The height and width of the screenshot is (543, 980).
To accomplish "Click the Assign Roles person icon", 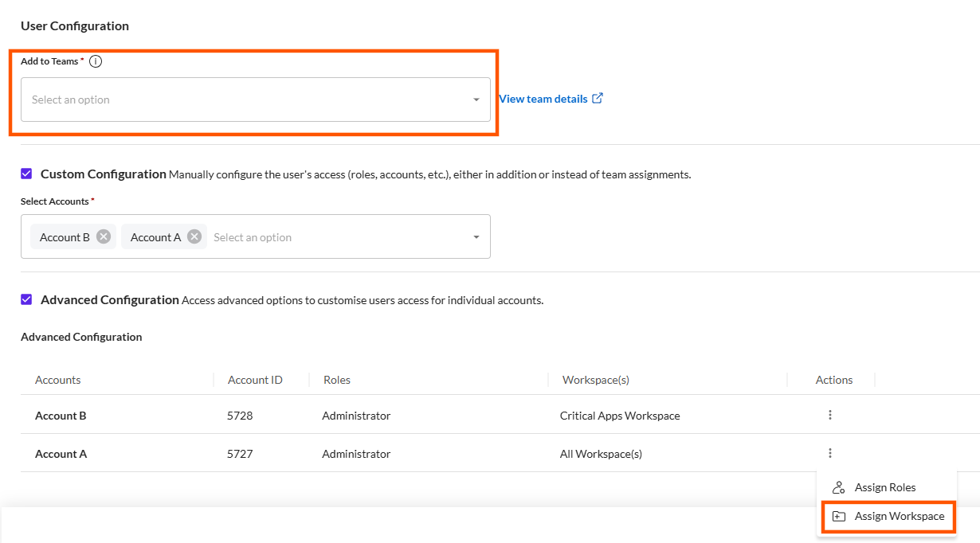I will pyautogui.click(x=838, y=487).
